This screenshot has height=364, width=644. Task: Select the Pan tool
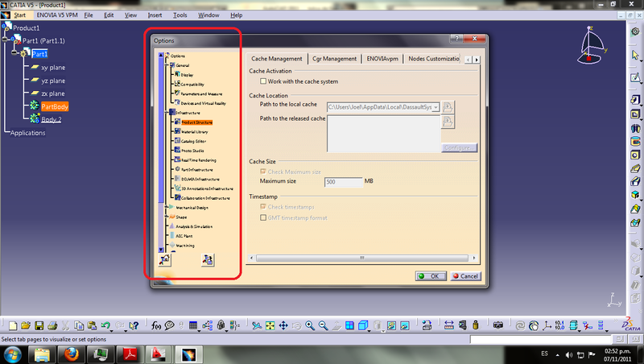(283, 326)
